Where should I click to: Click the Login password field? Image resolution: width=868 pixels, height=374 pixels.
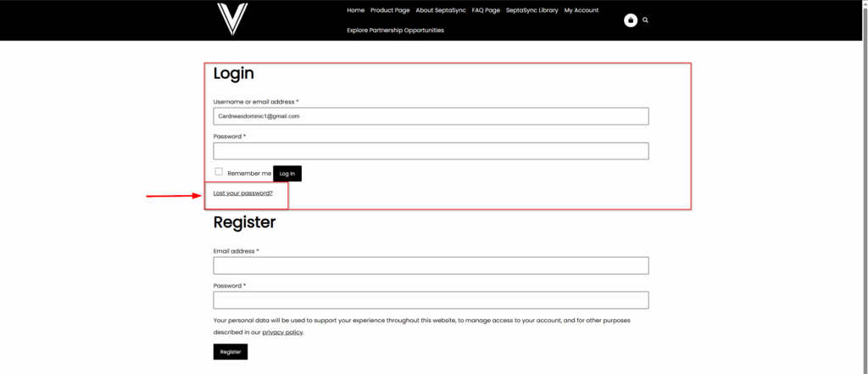431,151
